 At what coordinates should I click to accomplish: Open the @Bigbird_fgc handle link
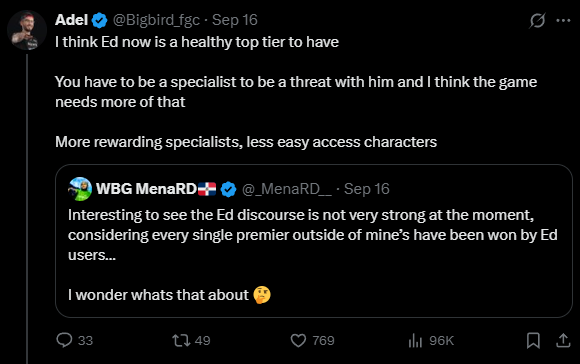(x=156, y=20)
